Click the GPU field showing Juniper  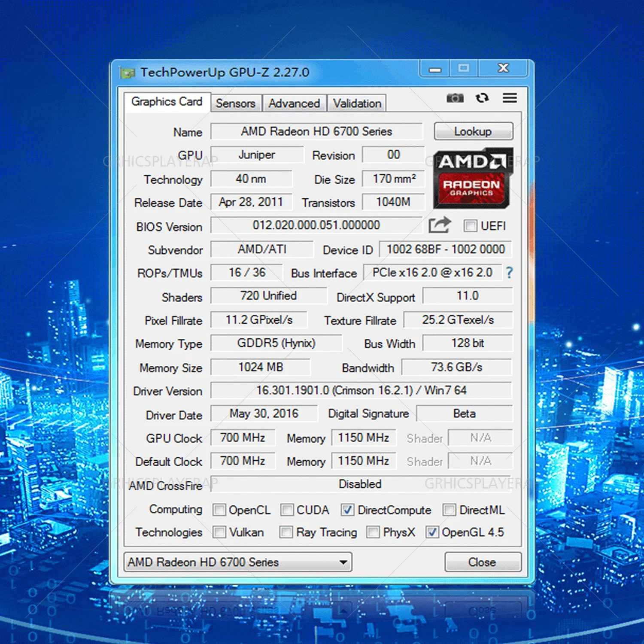click(x=257, y=155)
